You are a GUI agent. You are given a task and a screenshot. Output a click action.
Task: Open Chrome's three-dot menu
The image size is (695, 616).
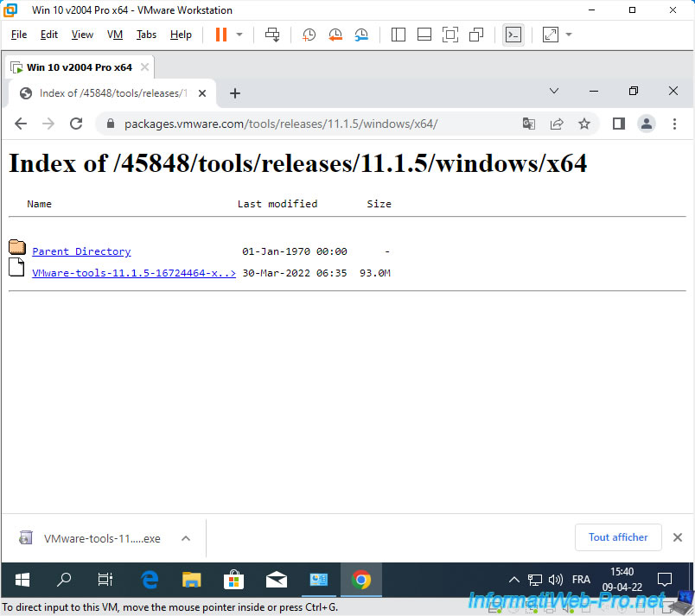click(x=674, y=124)
